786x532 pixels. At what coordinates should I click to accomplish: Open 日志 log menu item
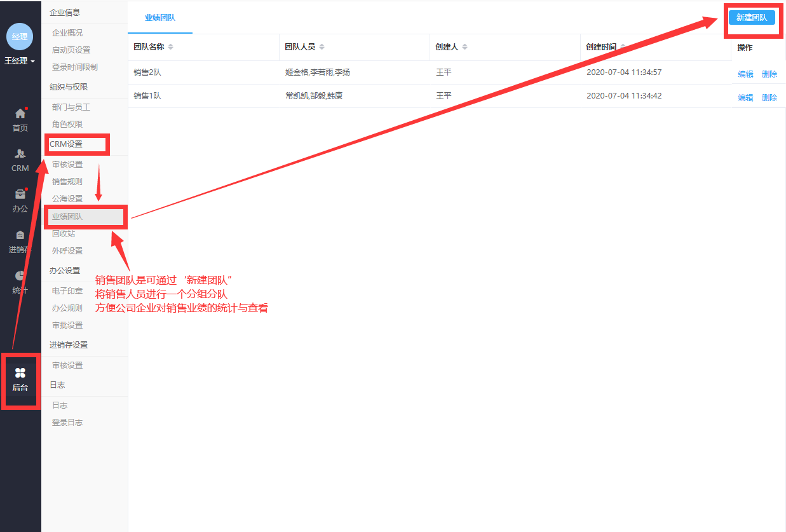coord(60,406)
